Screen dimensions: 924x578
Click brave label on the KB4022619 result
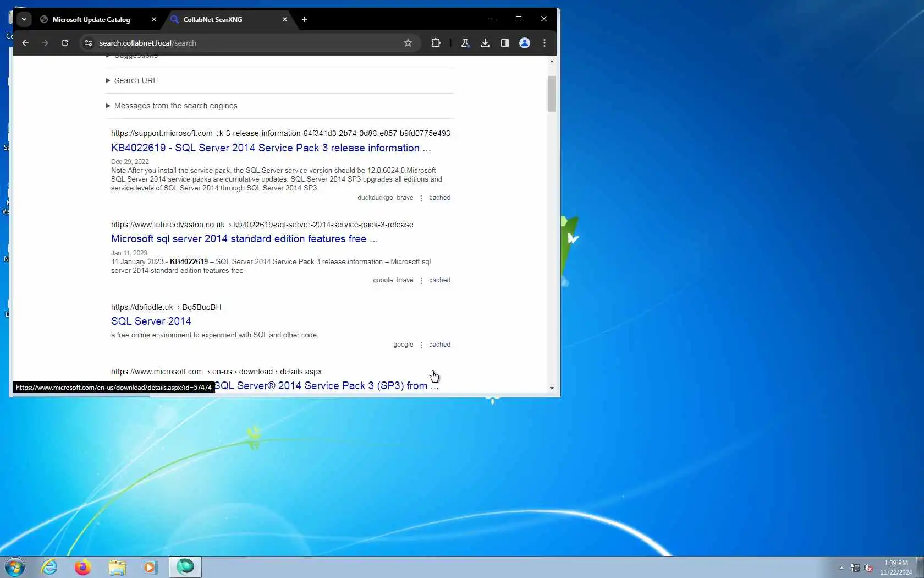(x=405, y=198)
